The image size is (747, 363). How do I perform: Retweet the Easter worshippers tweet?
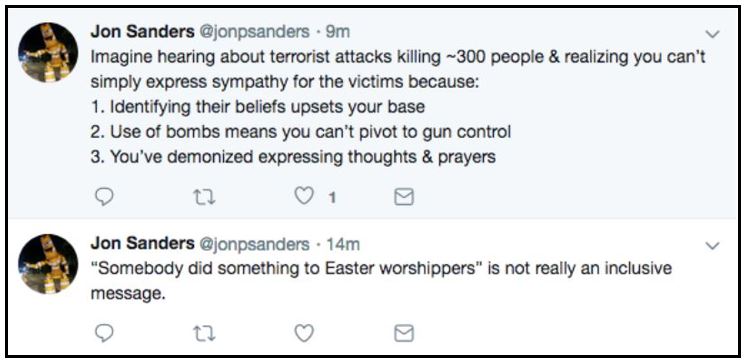(x=205, y=333)
